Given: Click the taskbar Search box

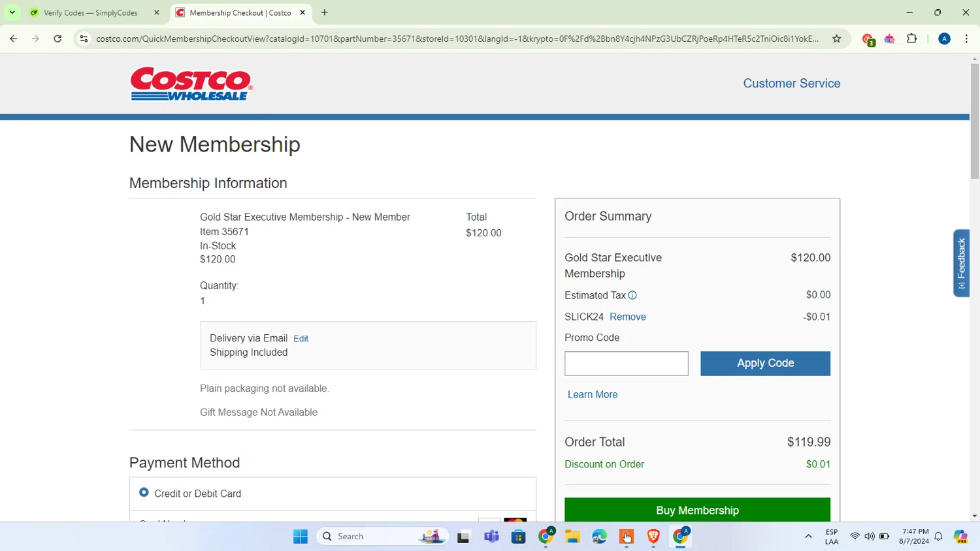Looking at the screenshot, I should 383,537.
